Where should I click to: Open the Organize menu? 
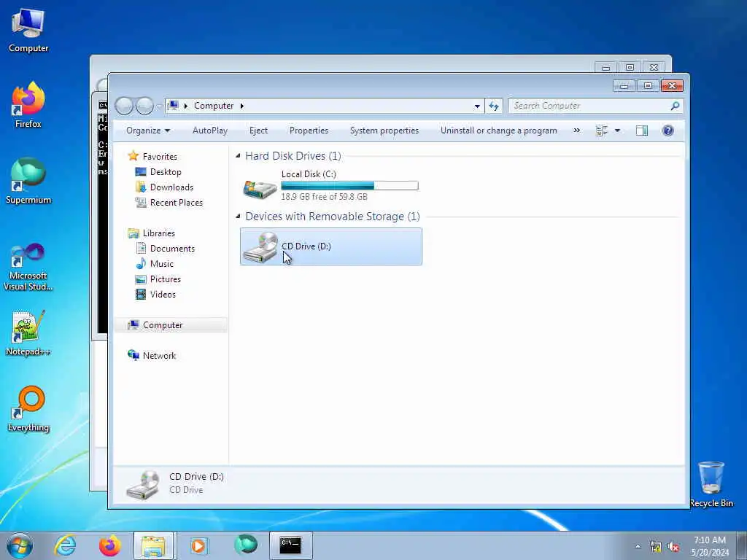148,131
